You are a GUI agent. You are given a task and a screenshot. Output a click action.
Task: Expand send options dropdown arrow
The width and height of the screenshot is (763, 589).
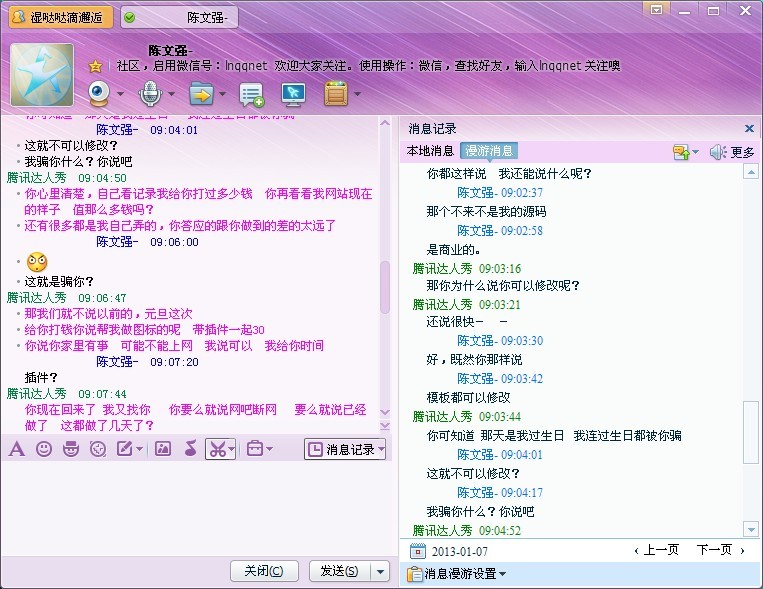pos(380,571)
